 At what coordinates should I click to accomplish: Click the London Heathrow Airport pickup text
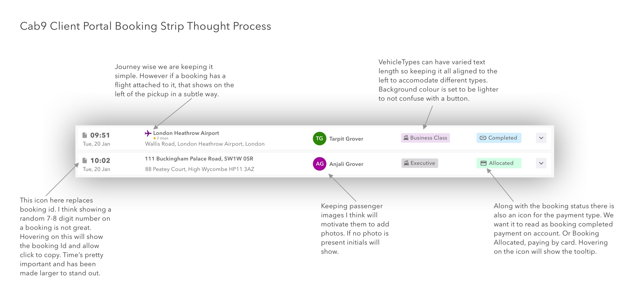(x=186, y=133)
